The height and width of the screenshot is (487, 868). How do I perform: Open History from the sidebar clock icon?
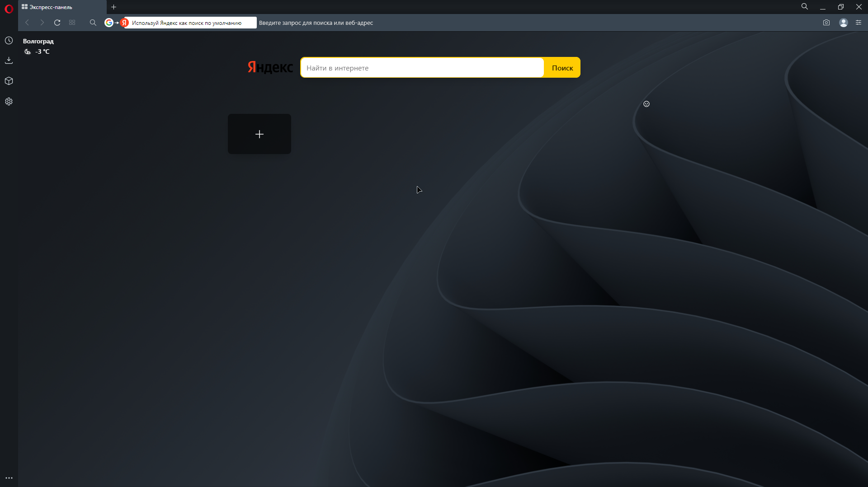(9, 41)
